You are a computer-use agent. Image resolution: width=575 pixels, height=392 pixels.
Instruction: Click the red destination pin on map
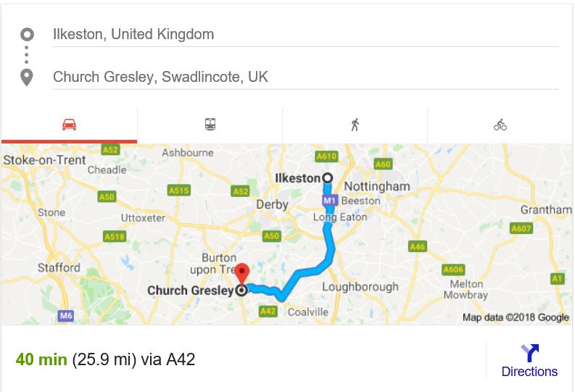242,273
